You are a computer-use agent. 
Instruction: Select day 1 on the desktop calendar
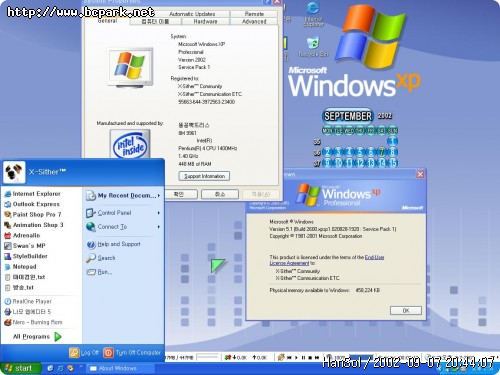point(393,141)
